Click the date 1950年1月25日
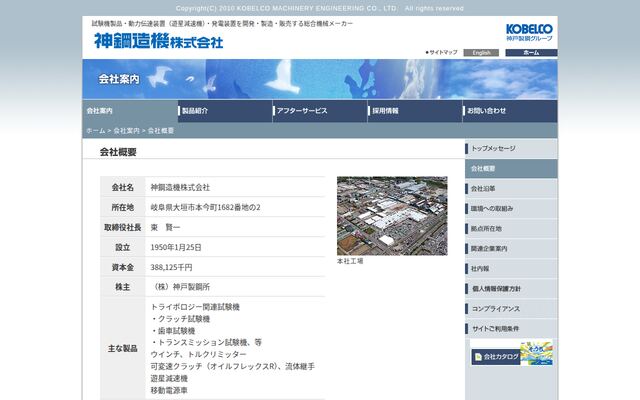 tap(176, 247)
